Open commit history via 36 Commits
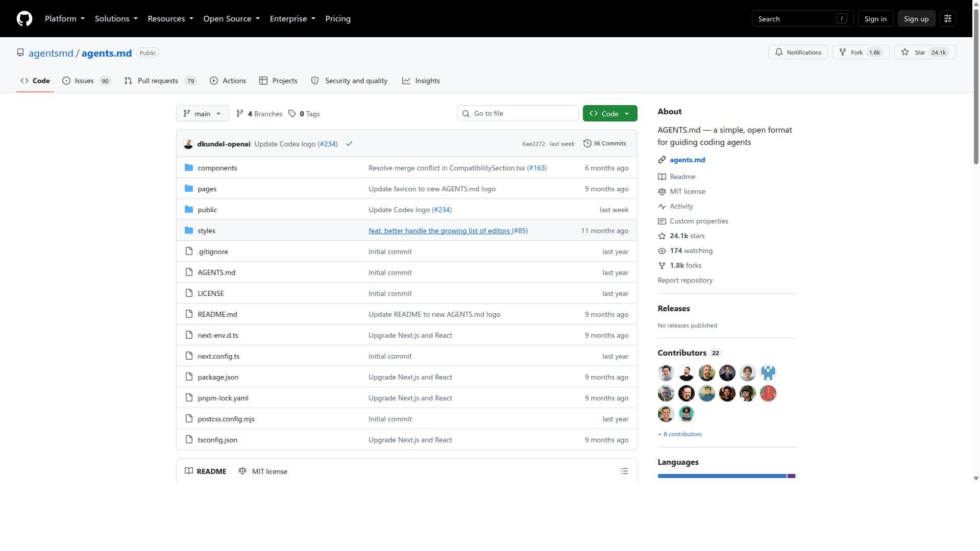The width and height of the screenshot is (980, 551). click(605, 144)
